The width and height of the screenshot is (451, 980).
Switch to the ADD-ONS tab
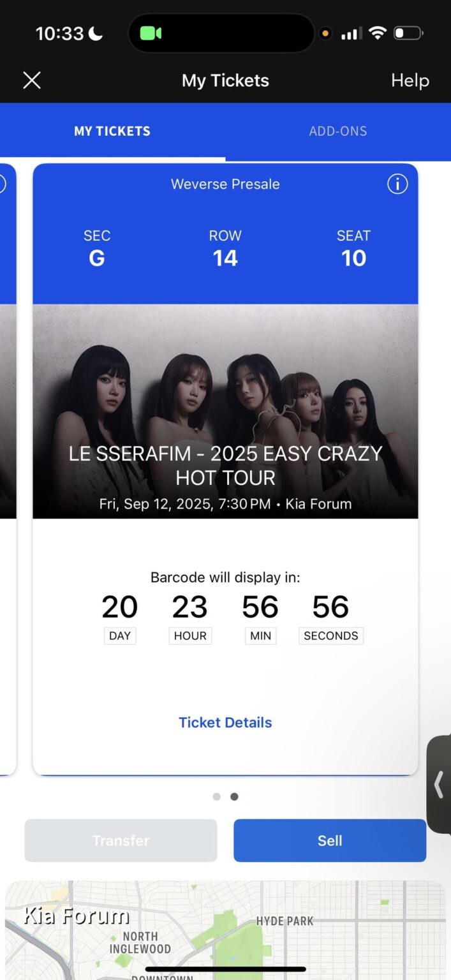coord(338,131)
